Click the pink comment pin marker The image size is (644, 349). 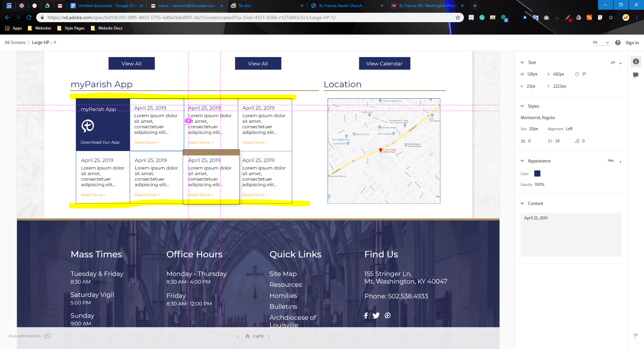point(189,121)
